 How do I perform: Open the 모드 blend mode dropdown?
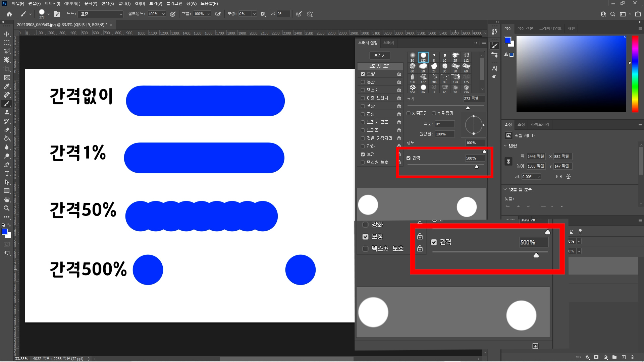pos(101,14)
